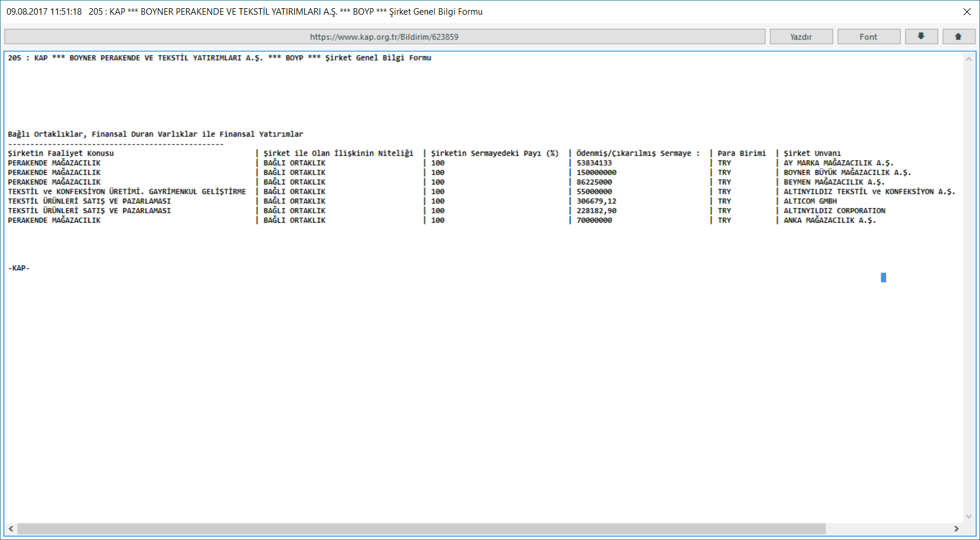The height and width of the screenshot is (540, 980).
Task: Click the 'Şirketin Faaliyet Konusu' column header
Action: (x=61, y=153)
